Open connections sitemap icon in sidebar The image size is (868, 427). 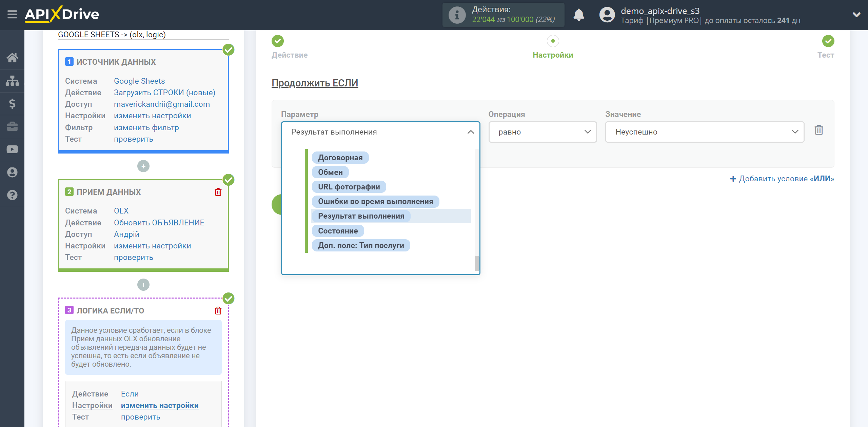(x=12, y=81)
